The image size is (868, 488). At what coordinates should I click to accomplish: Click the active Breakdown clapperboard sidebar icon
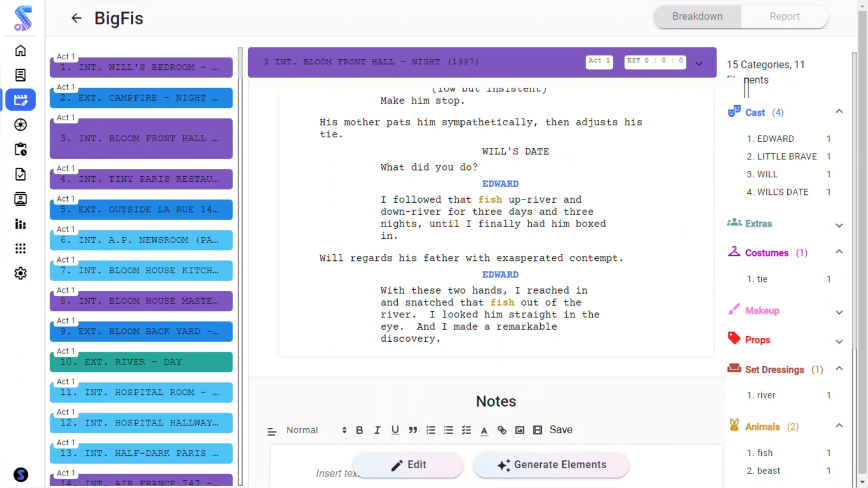20,100
